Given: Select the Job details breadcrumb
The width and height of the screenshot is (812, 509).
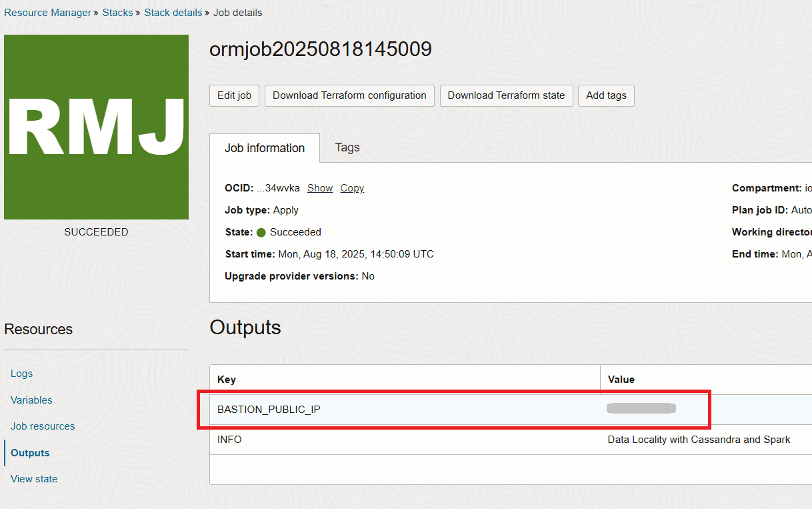Looking at the screenshot, I should pos(237,12).
